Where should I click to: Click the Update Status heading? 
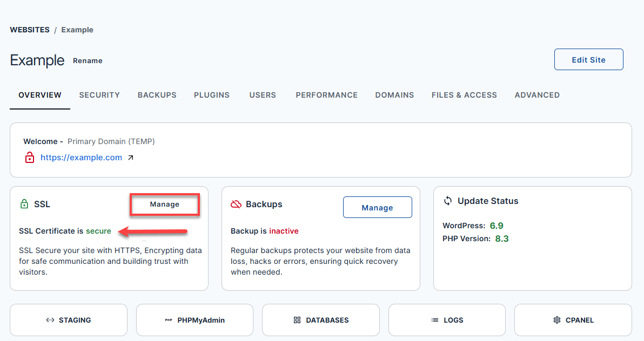pos(488,201)
